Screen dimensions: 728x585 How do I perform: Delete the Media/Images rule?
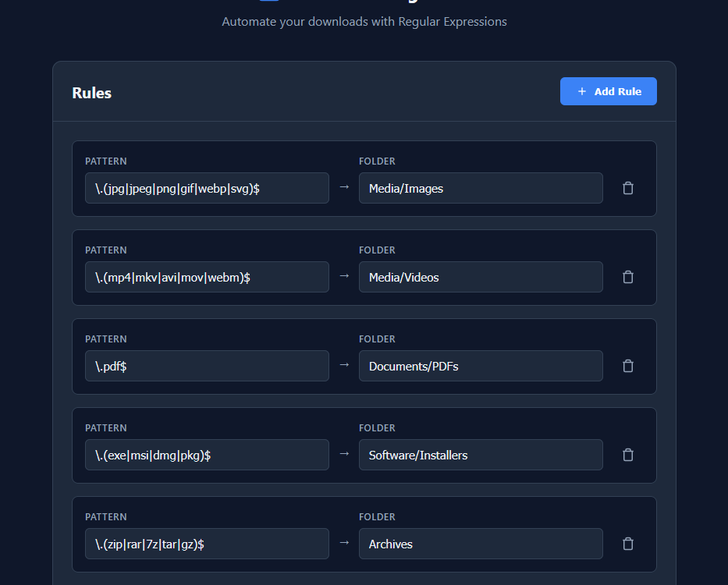pyautogui.click(x=628, y=188)
